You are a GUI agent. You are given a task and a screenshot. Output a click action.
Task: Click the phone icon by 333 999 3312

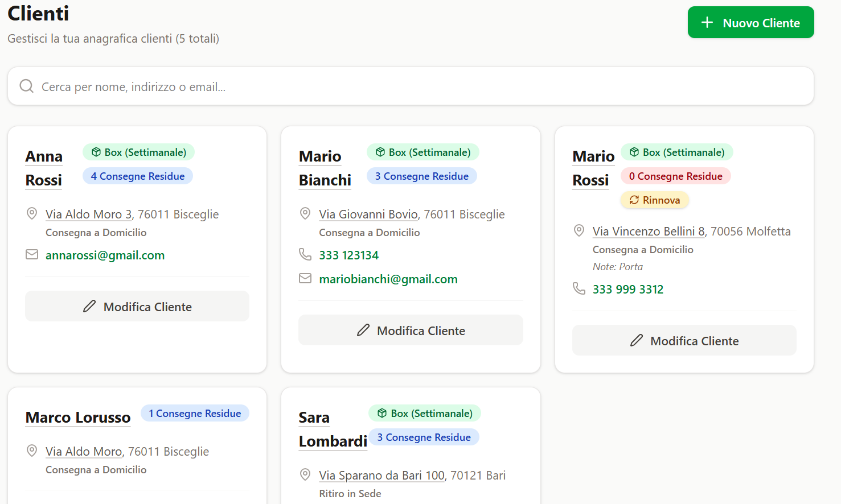pyautogui.click(x=579, y=288)
